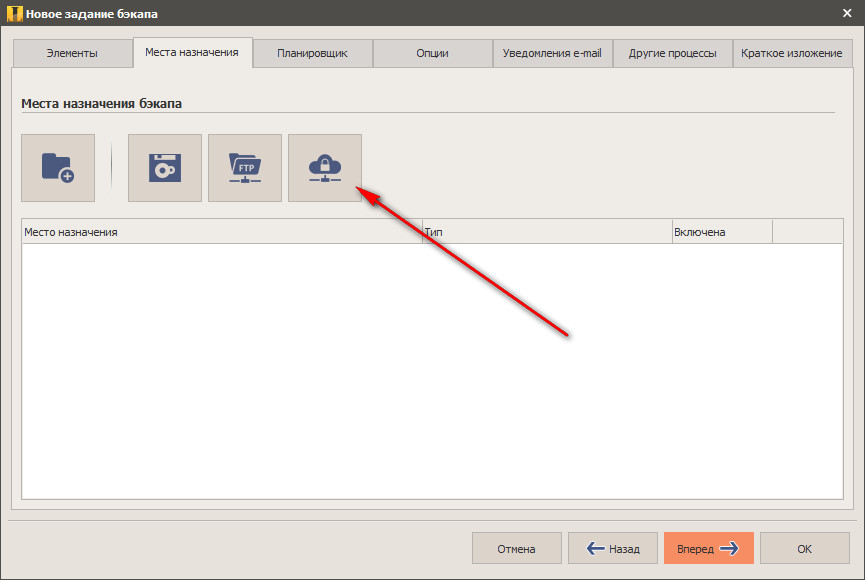
Task: Show the Краткое изложение tab
Action: (x=792, y=54)
